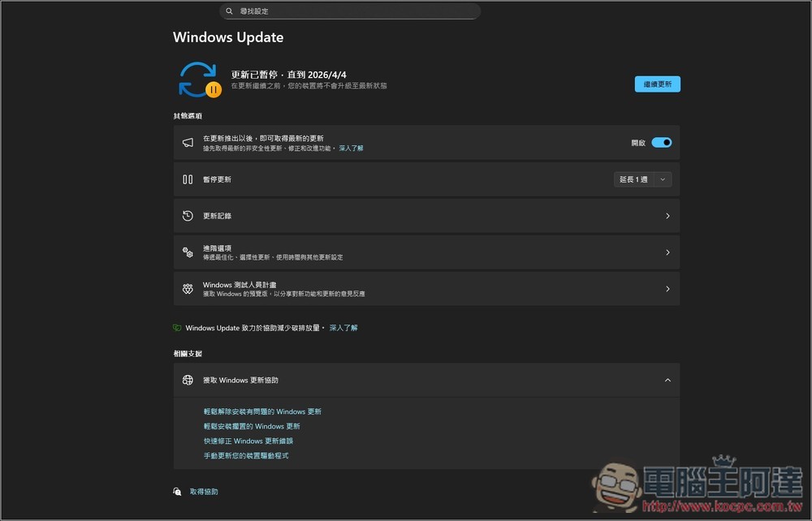Click the globe icon beside 獲取 Windows 更新協助

pos(186,380)
